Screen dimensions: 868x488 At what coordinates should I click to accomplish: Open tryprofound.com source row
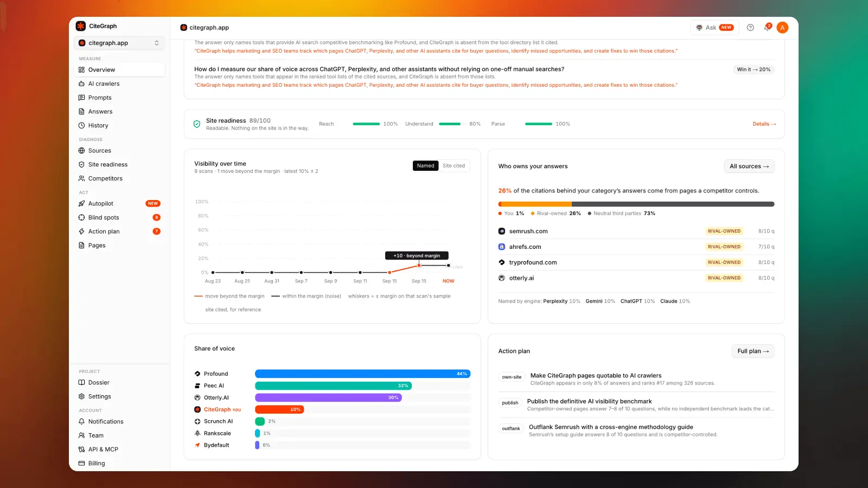(636, 262)
